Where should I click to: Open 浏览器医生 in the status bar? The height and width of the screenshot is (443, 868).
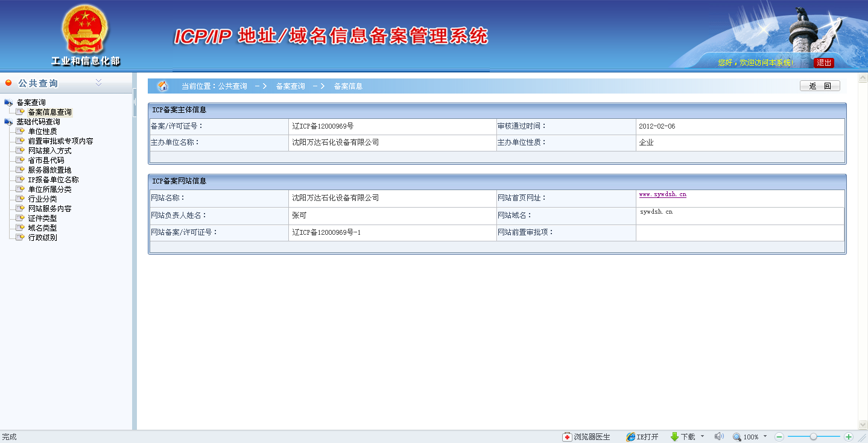point(586,437)
